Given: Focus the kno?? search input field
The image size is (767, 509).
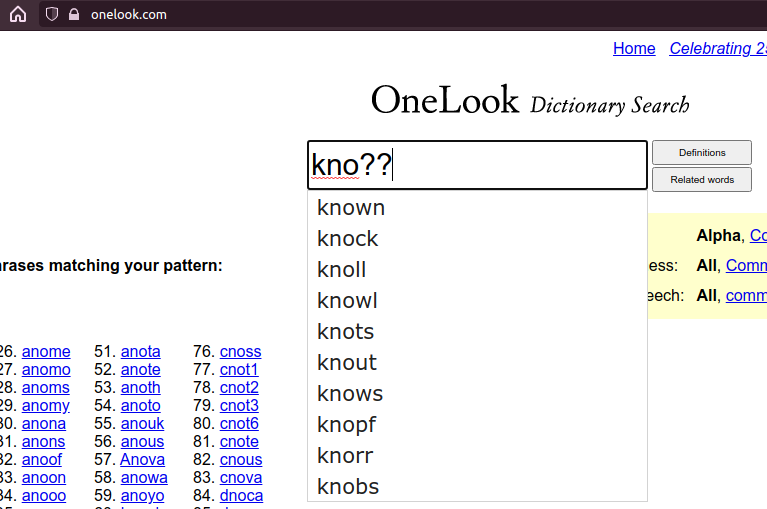Looking at the screenshot, I should point(477,165).
